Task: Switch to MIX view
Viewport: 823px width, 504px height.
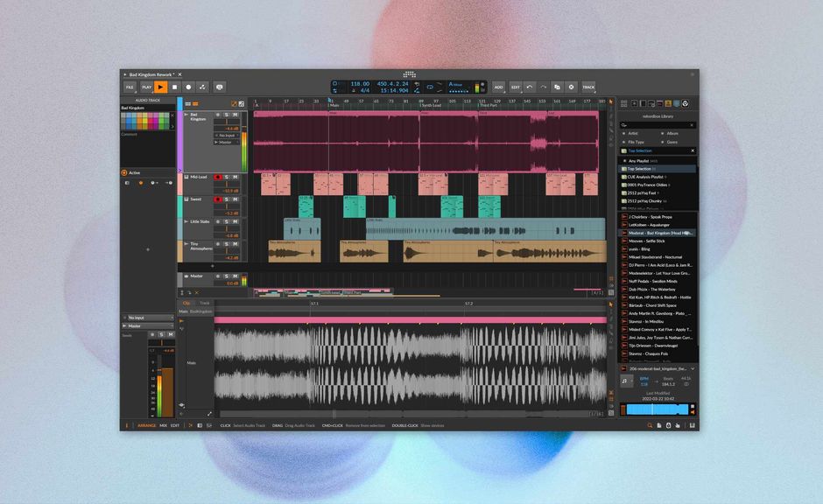Action: [163, 425]
